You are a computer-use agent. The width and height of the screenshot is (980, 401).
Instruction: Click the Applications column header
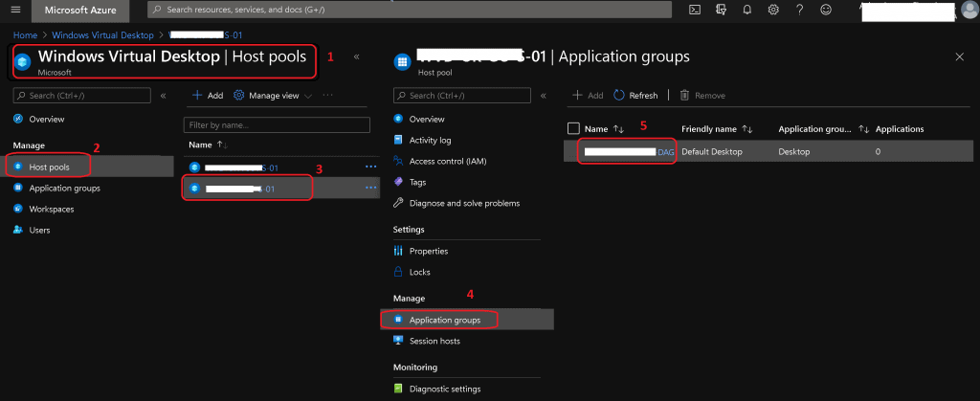[900, 128]
